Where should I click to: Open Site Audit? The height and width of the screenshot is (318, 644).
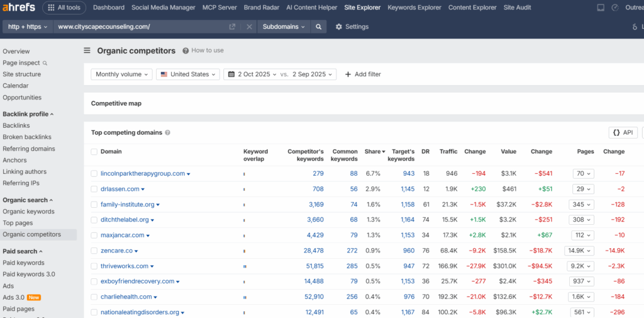tap(517, 8)
